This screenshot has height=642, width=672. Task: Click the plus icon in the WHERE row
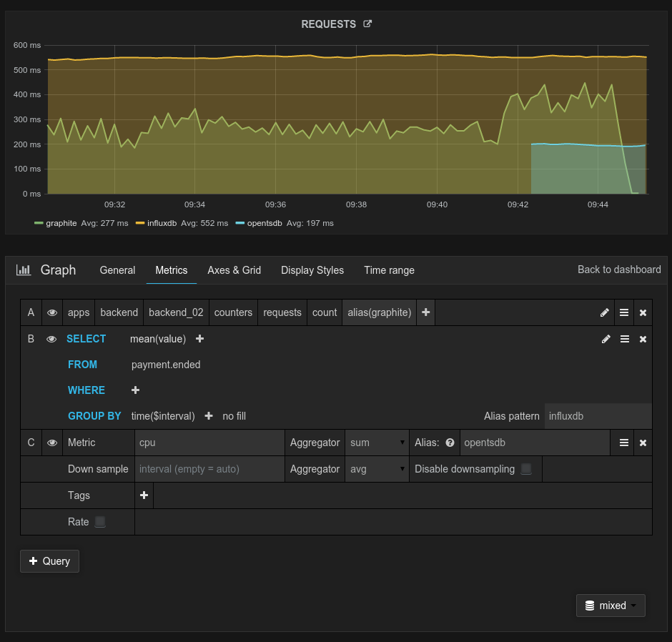(136, 390)
